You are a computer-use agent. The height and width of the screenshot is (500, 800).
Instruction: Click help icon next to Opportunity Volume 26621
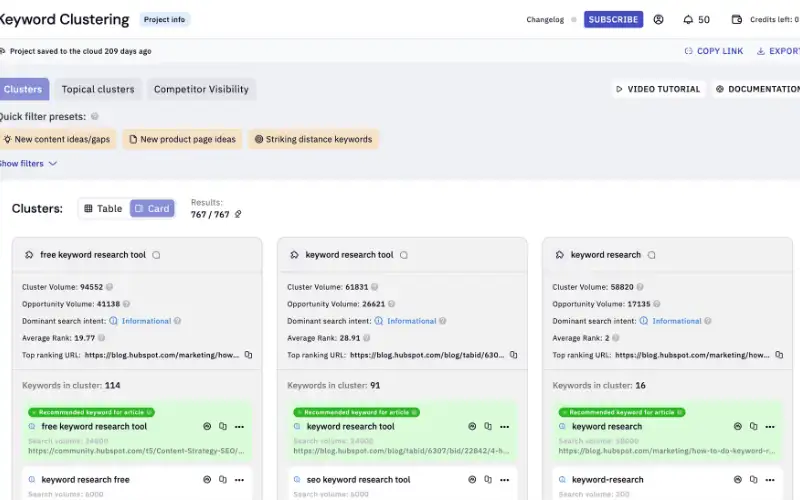coord(391,304)
